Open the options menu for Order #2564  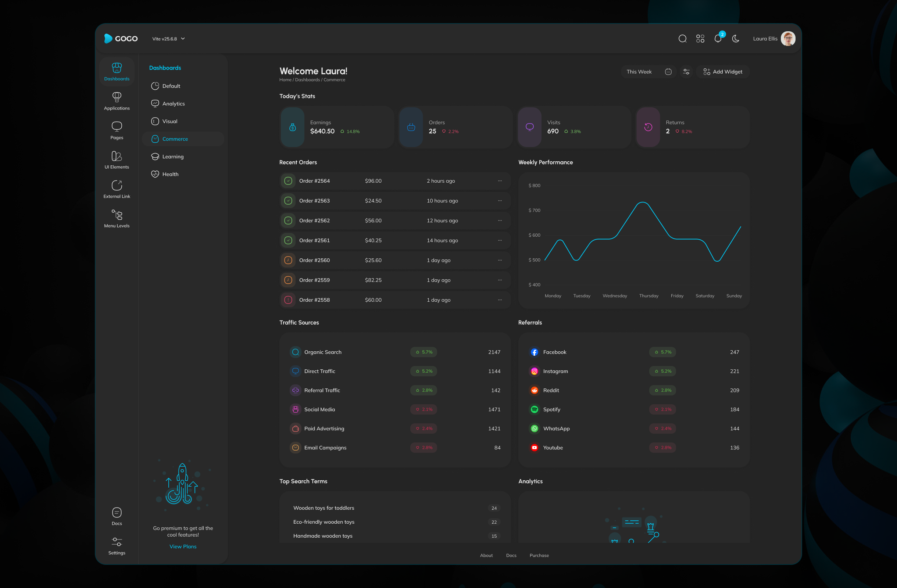click(x=500, y=181)
